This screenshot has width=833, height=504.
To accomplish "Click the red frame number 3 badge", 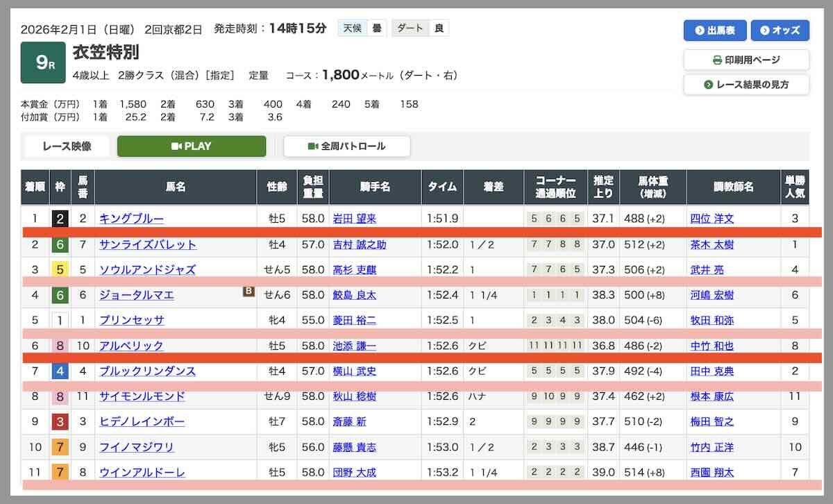I will [x=60, y=421].
